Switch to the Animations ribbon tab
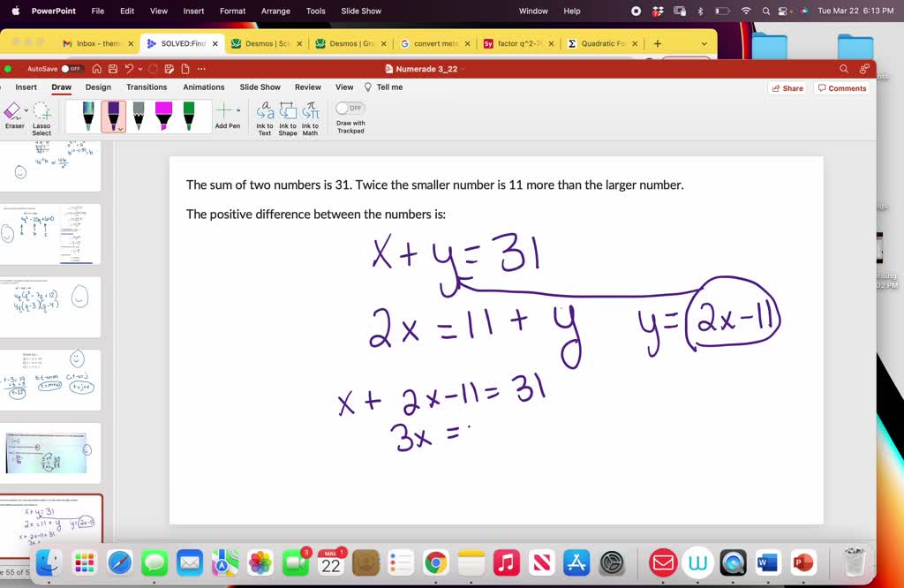The height and width of the screenshot is (588, 904). pyautogui.click(x=203, y=87)
